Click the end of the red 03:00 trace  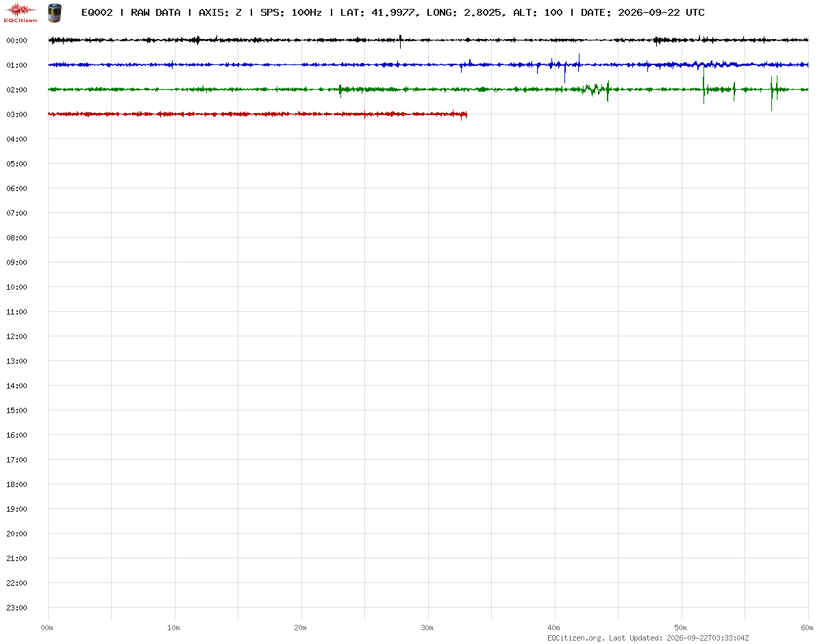click(x=466, y=114)
